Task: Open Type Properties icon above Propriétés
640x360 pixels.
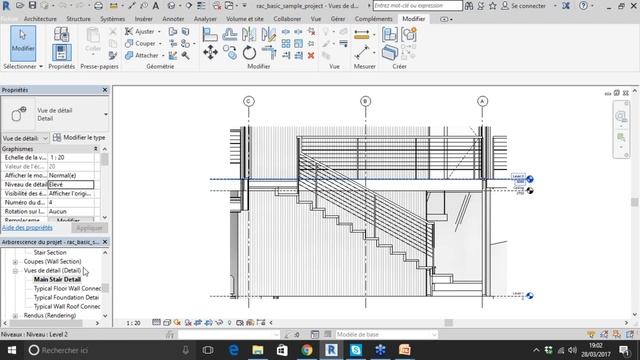Action: 62,34
